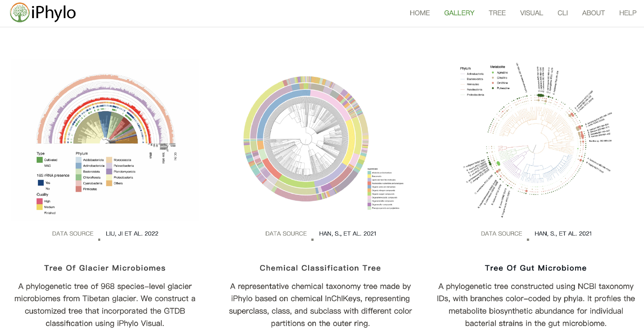Click DATA SOURCE label under glacier tree
The width and height of the screenshot is (644, 331).
pos(72,234)
